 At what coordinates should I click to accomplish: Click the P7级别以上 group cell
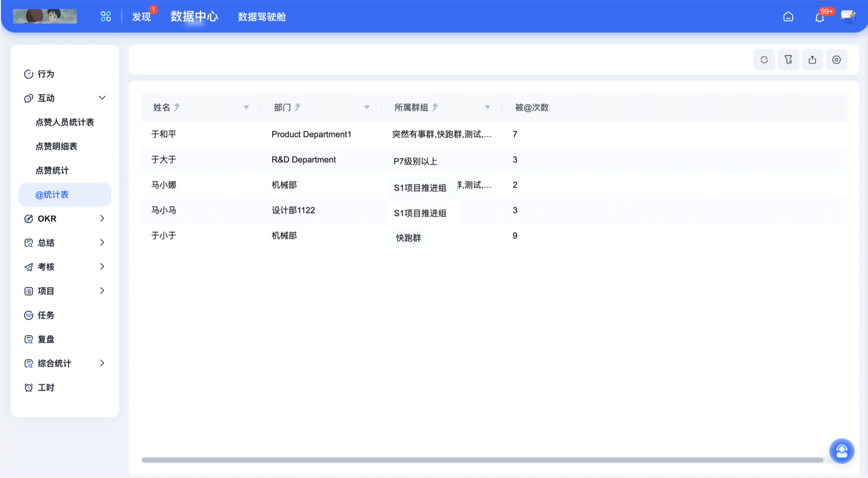click(415, 161)
